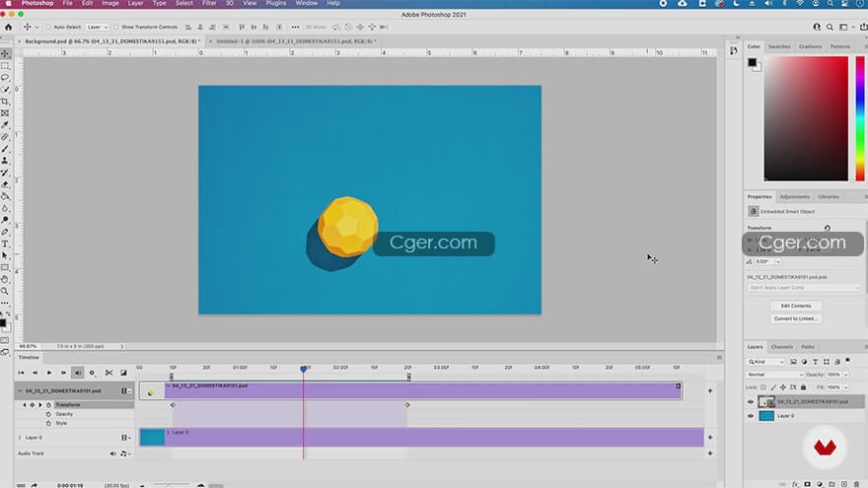Click reset transform icon in Properties
The width and height of the screenshot is (868, 488).
(827, 228)
